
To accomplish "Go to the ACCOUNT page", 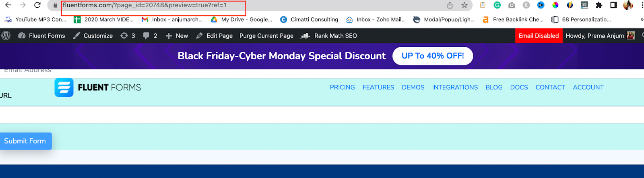I will coord(588,87).
